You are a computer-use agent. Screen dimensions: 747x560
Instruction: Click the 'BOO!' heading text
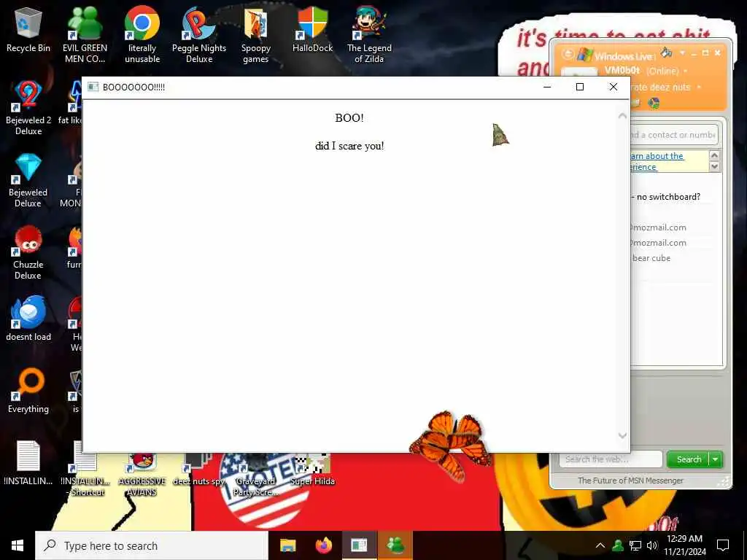point(349,117)
